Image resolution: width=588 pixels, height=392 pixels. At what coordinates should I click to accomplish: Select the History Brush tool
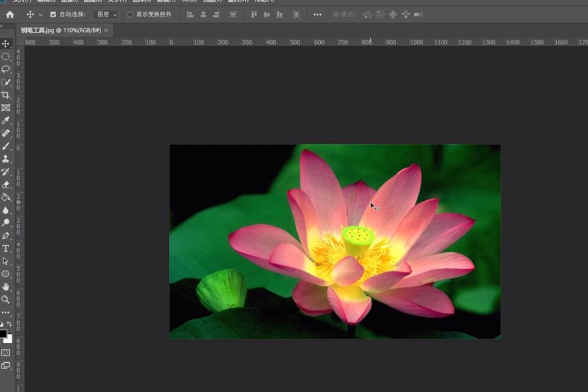(x=5, y=172)
